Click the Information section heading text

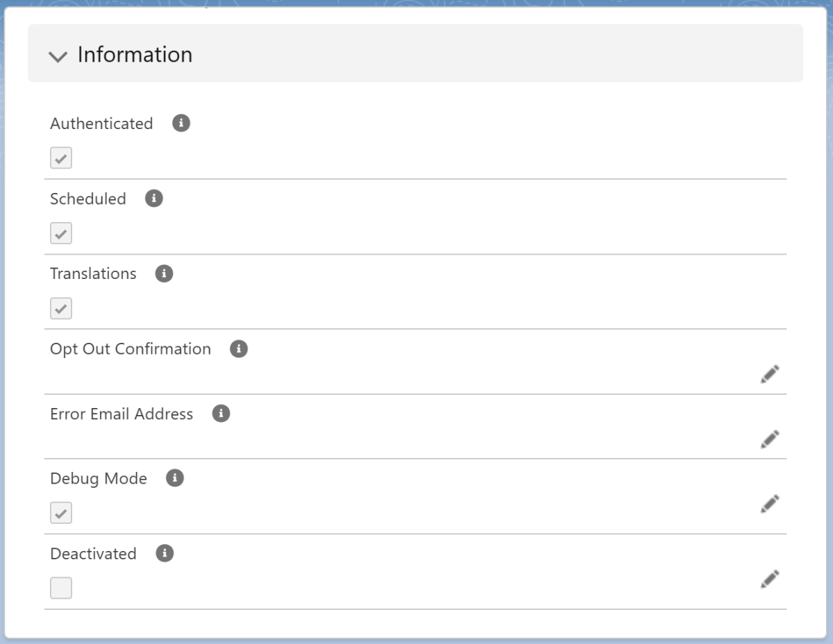tap(135, 55)
